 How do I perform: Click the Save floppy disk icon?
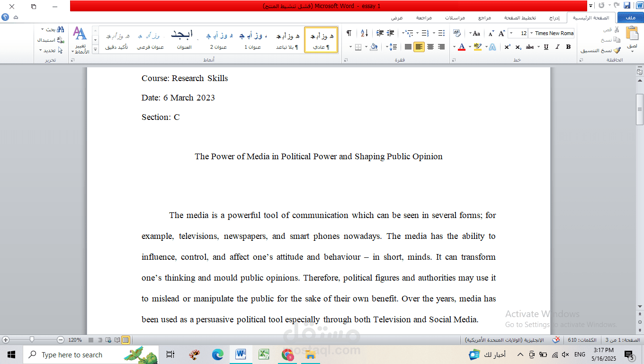[627, 6]
